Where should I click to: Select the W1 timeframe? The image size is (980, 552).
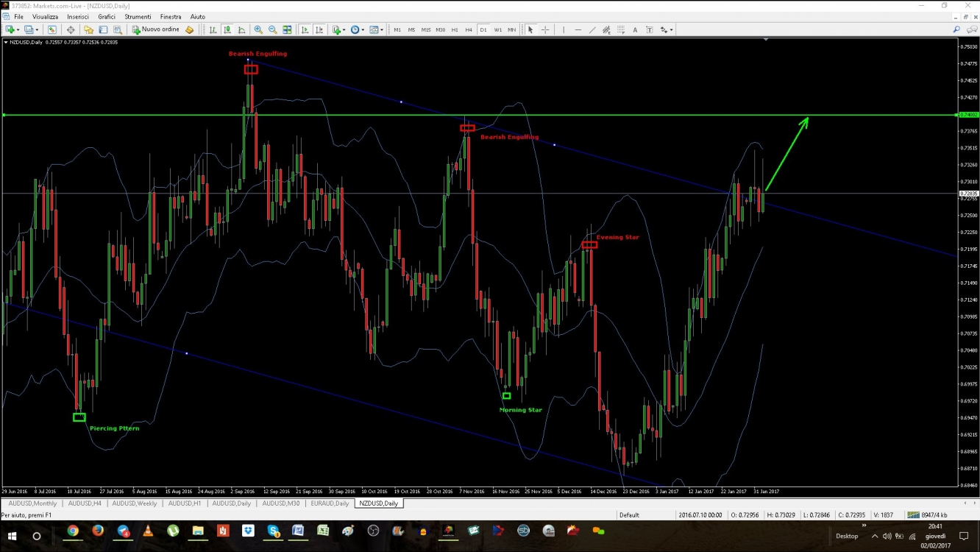(498, 29)
